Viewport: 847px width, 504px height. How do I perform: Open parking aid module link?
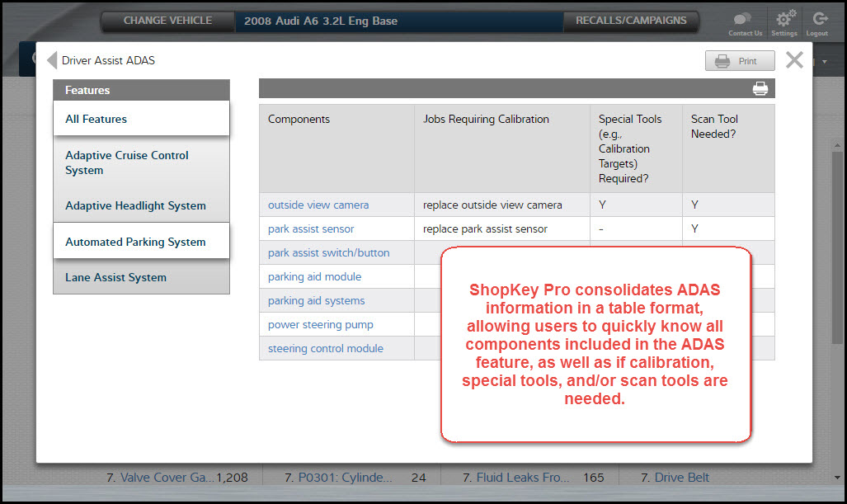pos(314,276)
